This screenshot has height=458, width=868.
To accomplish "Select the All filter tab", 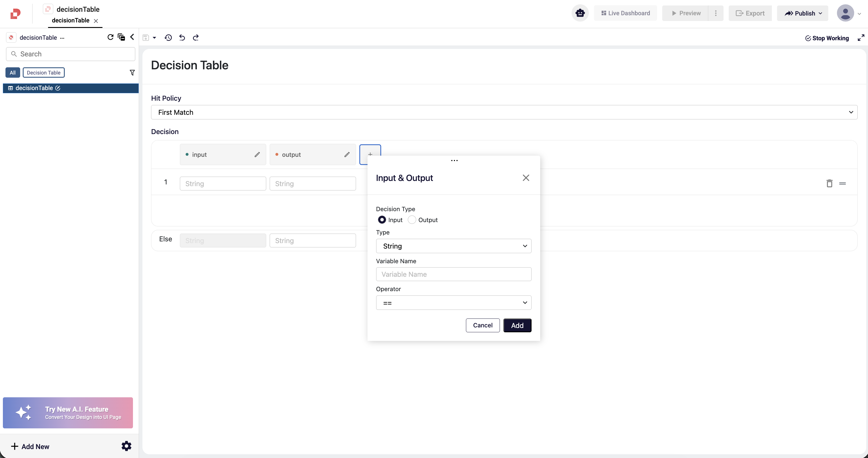I will click(x=12, y=73).
